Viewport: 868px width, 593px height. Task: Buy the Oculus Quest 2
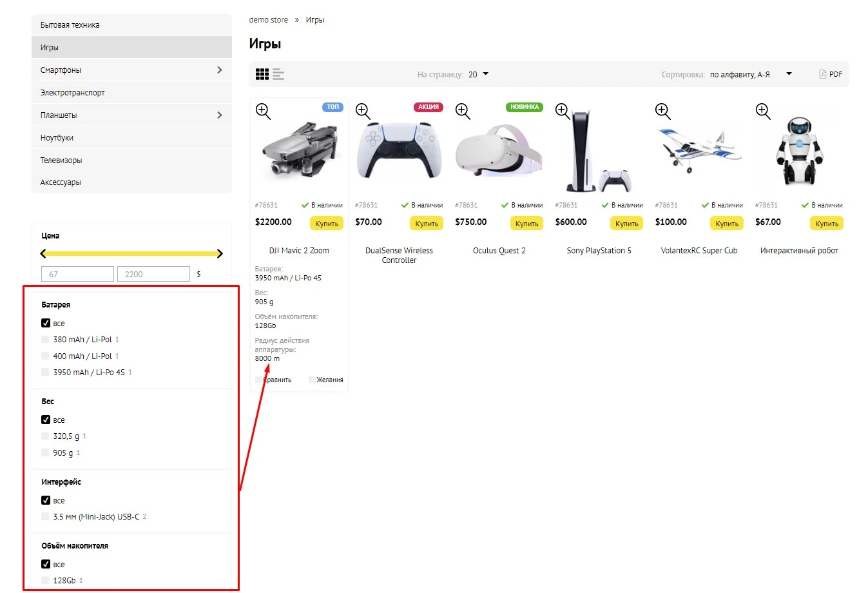[x=526, y=224]
